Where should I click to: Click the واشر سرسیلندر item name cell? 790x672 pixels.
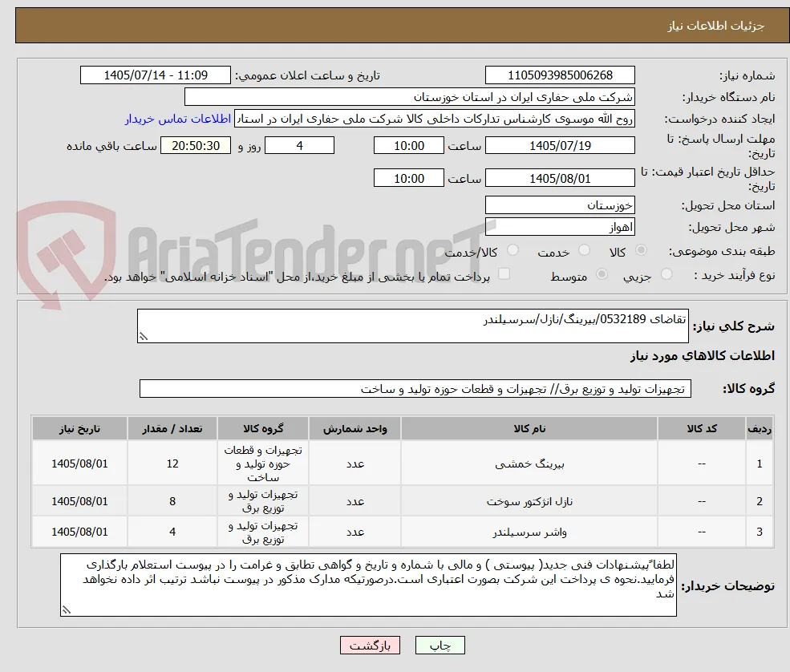coord(529,532)
